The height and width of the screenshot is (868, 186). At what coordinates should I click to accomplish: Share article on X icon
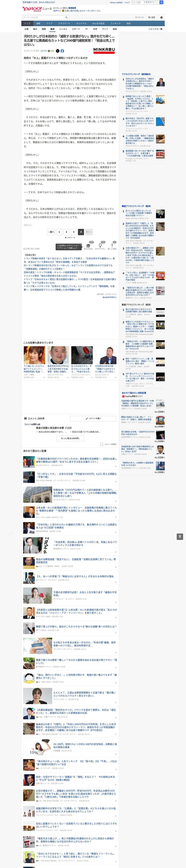coord(57,51)
